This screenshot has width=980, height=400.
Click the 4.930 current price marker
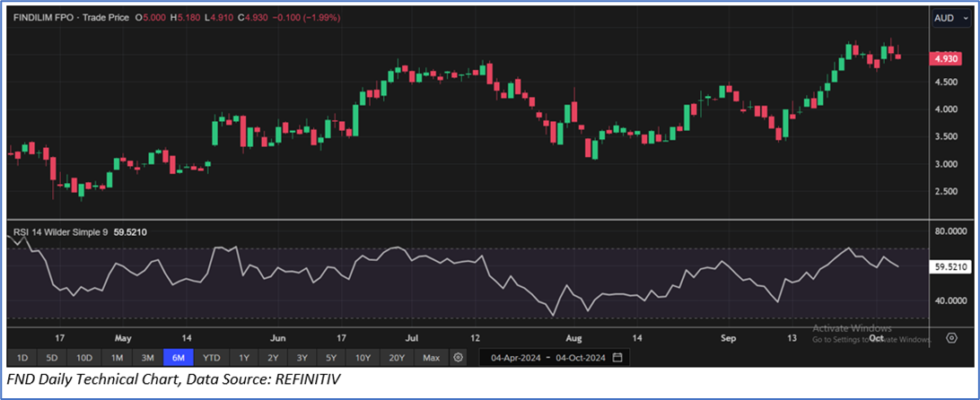pos(945,58)
